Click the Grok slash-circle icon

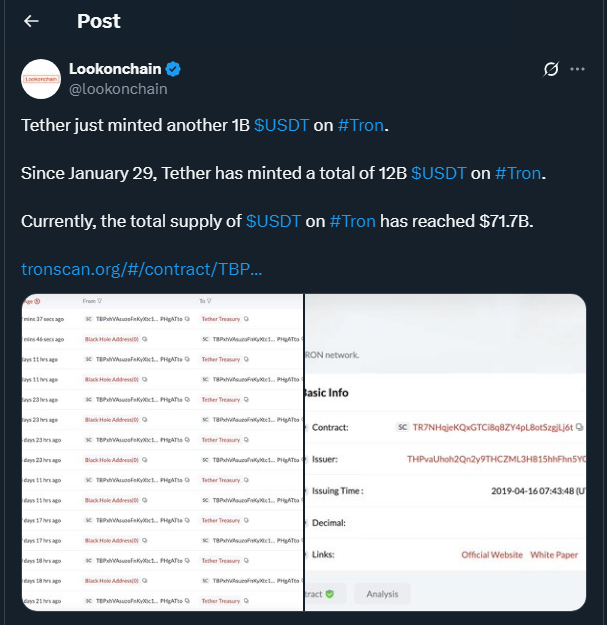[549, 69]
